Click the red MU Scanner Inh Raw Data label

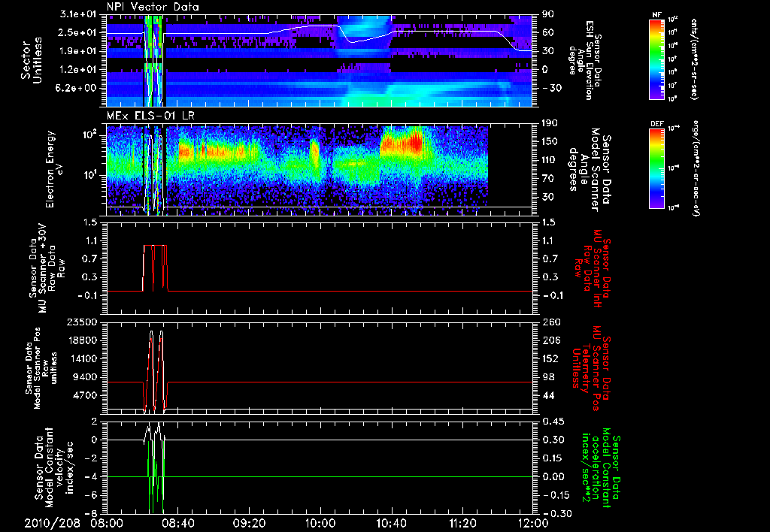(591, 268)
